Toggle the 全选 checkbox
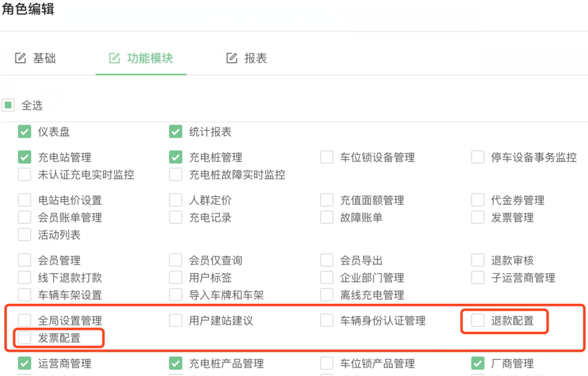The height and width of the screenshot is (376, 588). tap(8, 105)
